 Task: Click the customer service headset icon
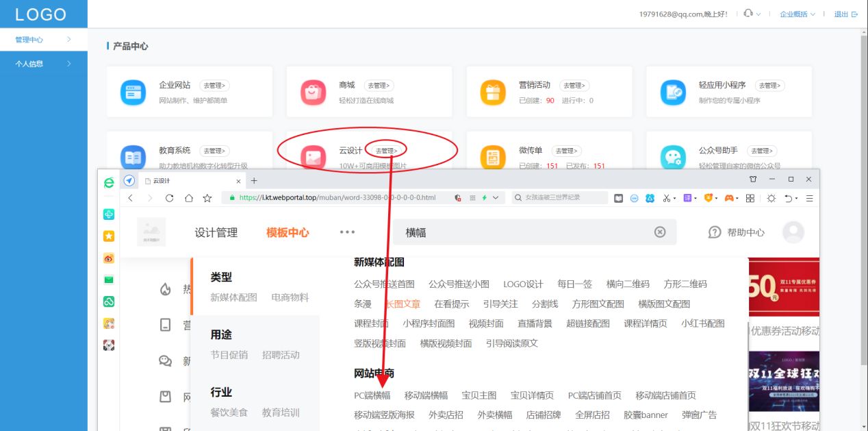(748, 14)
